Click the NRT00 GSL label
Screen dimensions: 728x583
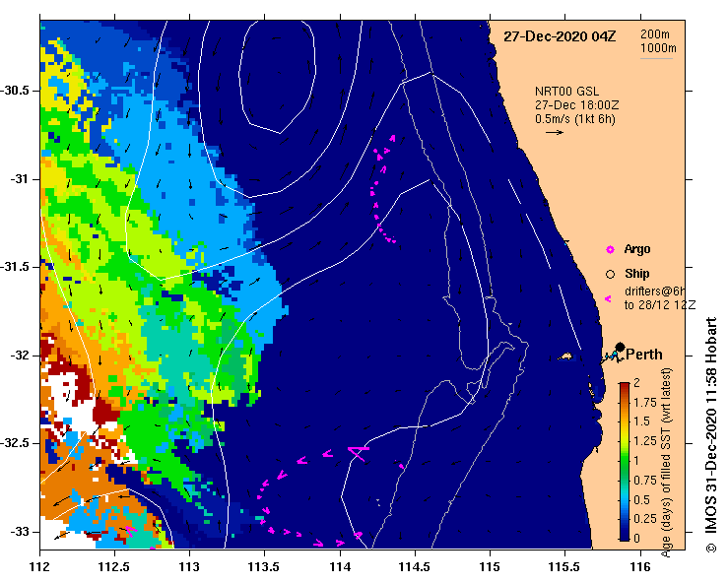(x=566, y=92)
